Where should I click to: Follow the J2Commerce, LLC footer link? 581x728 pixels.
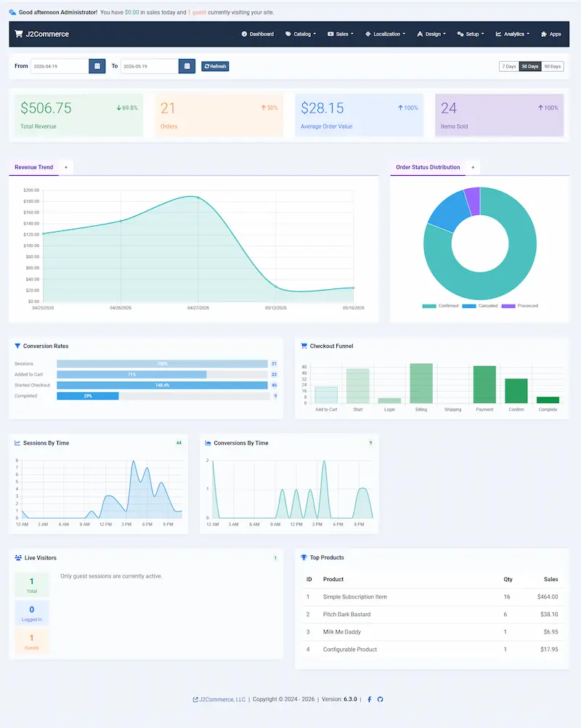click(x=219, y=699)
